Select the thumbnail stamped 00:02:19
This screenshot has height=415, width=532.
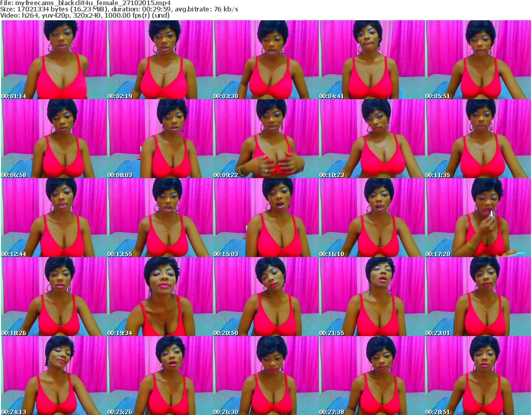tap(160, 60)
